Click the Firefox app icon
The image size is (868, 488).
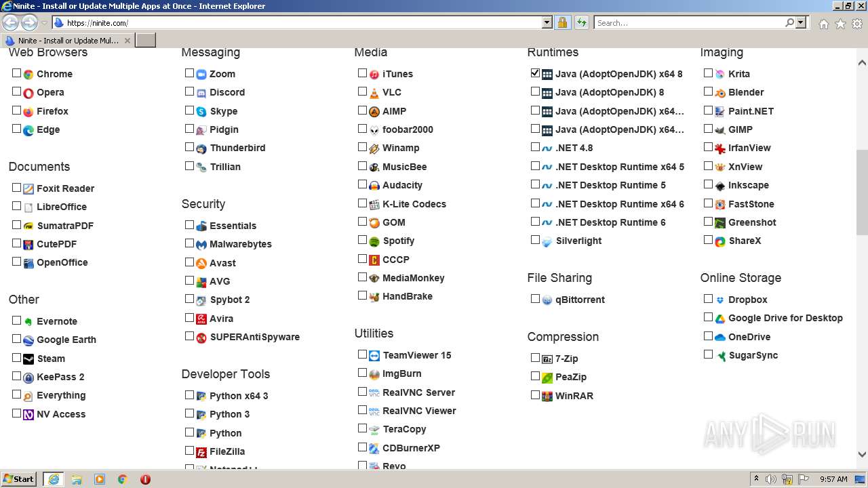(x=28, y=112)
